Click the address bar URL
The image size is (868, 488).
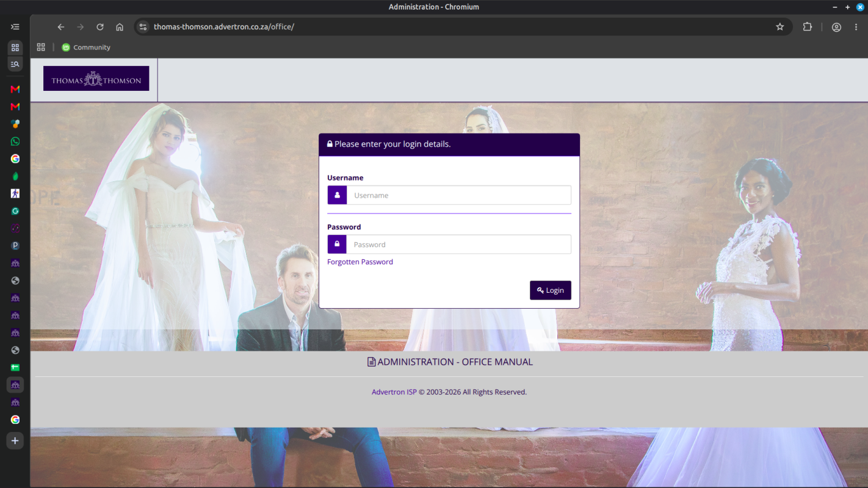223,27
